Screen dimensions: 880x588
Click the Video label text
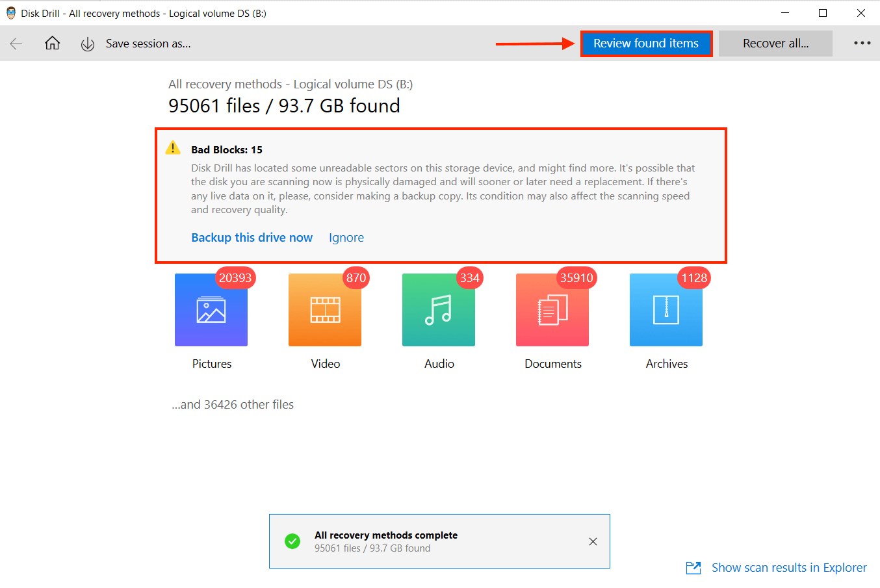(326, 364)
